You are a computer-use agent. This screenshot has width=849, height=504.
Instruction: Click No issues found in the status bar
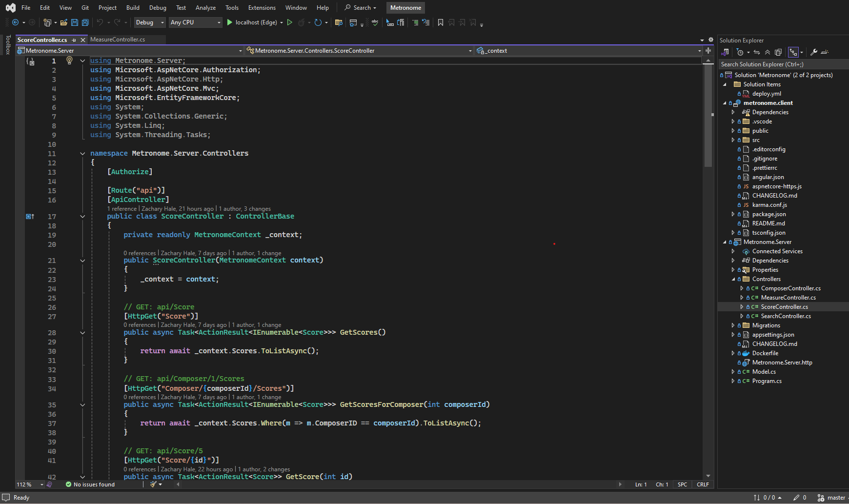pos(94,484)
